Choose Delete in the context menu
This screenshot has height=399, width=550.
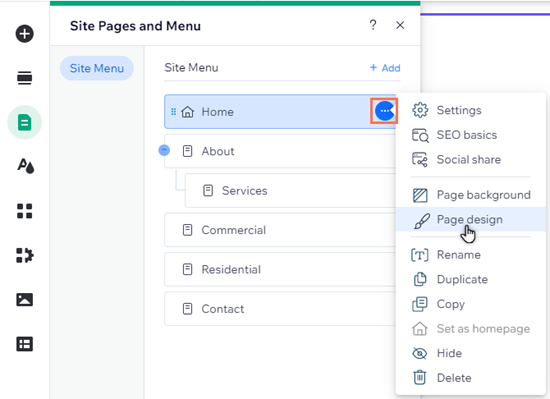471,378
